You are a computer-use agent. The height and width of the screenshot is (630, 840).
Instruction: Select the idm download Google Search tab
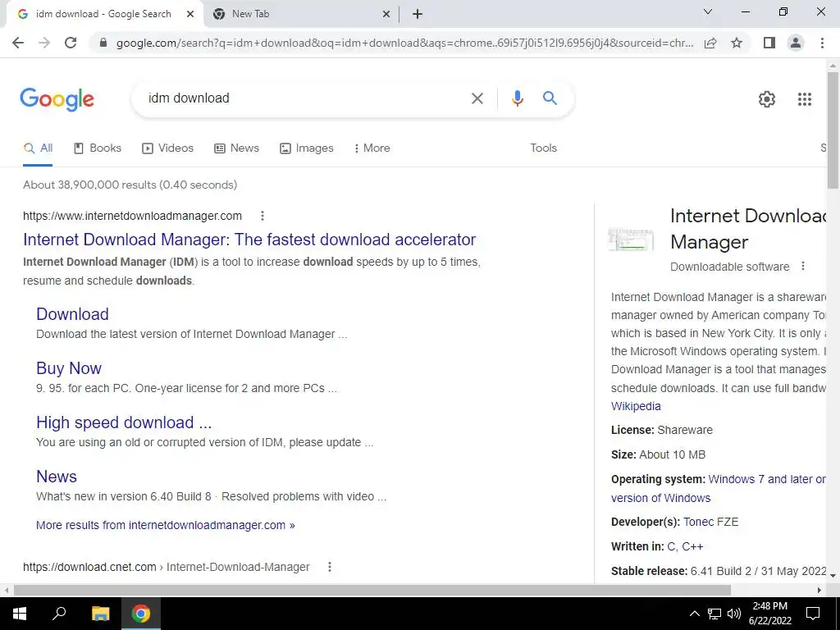103,14
